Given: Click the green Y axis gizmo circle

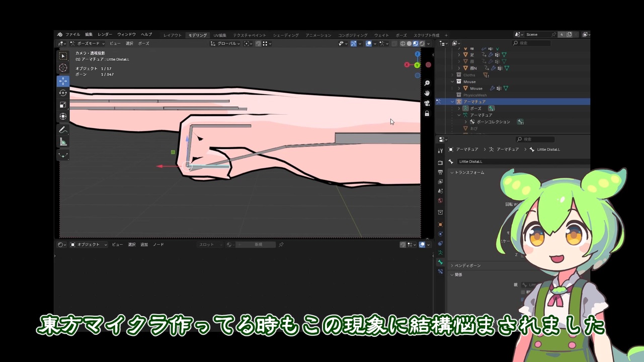Looking at the screenshot, I should coord(417,65).
